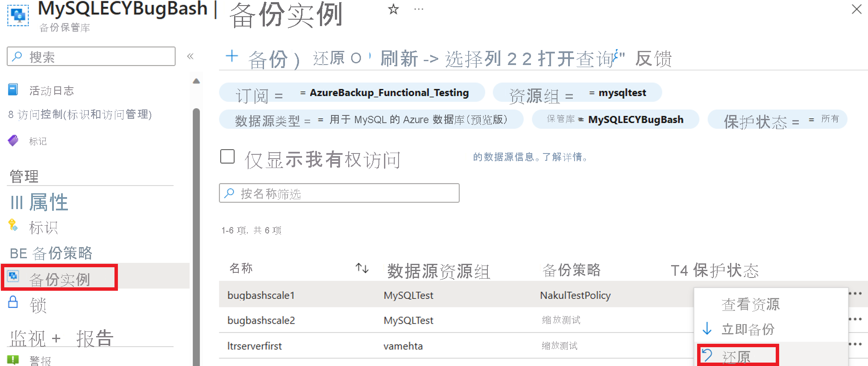
Task: Open the Locks (锁) menu item
Action: pos(38,305)
